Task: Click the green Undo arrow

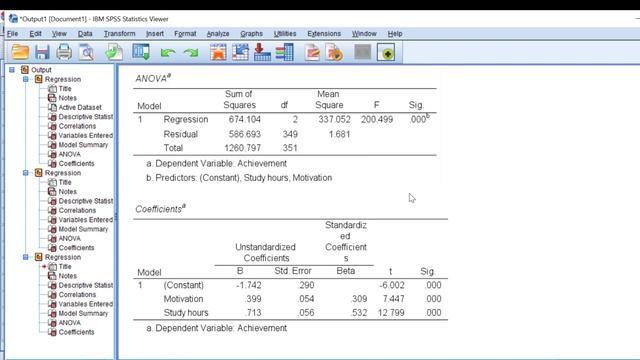Action: (x=168, y=53)
